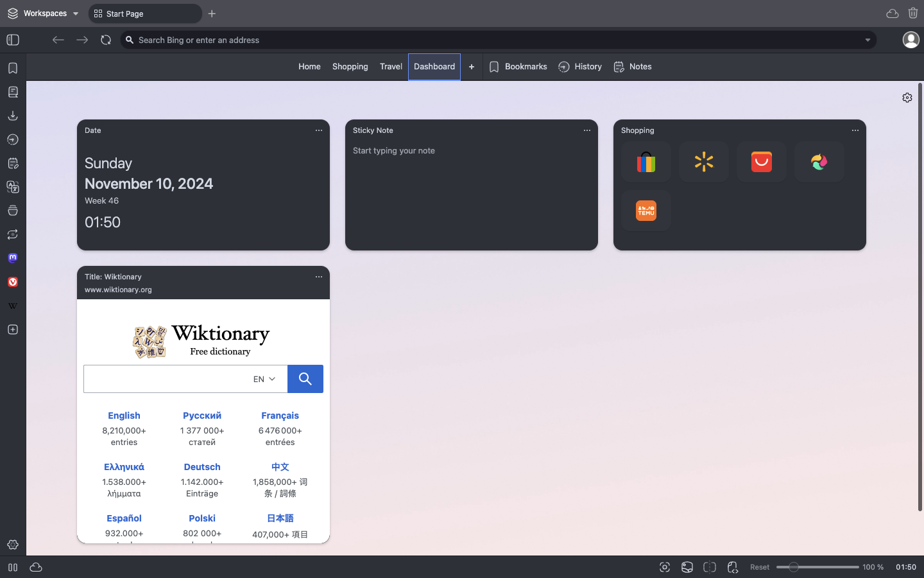The image size is (924, 578).
Task: Click the Capture page camera icon
Action: click(x=665, y=567)
